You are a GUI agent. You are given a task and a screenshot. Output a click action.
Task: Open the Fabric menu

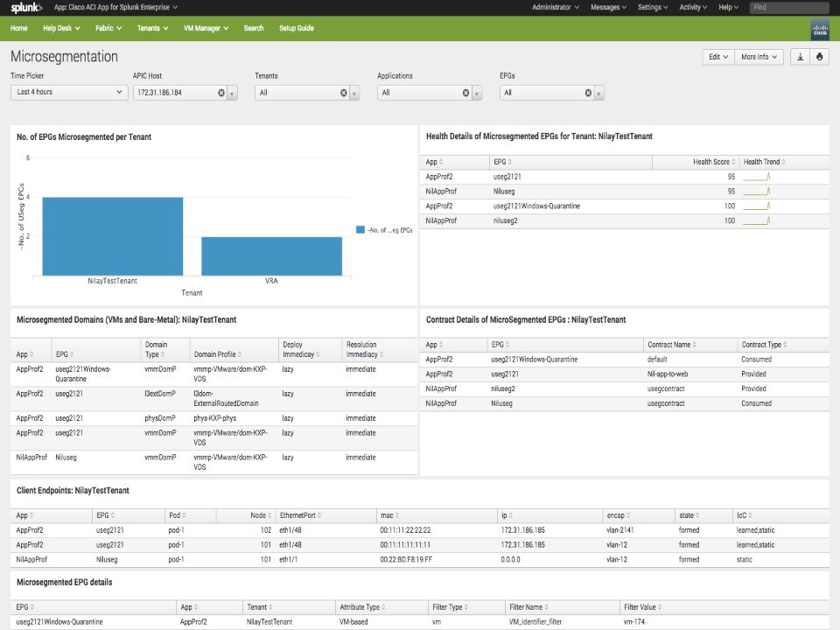tap(108, 28)
